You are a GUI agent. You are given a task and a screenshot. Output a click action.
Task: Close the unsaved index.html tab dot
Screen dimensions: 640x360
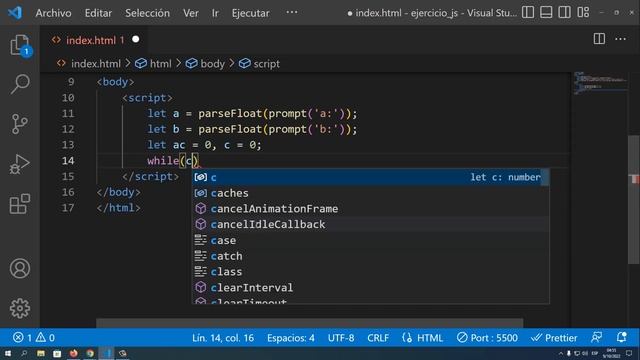(x=136, y=39)
